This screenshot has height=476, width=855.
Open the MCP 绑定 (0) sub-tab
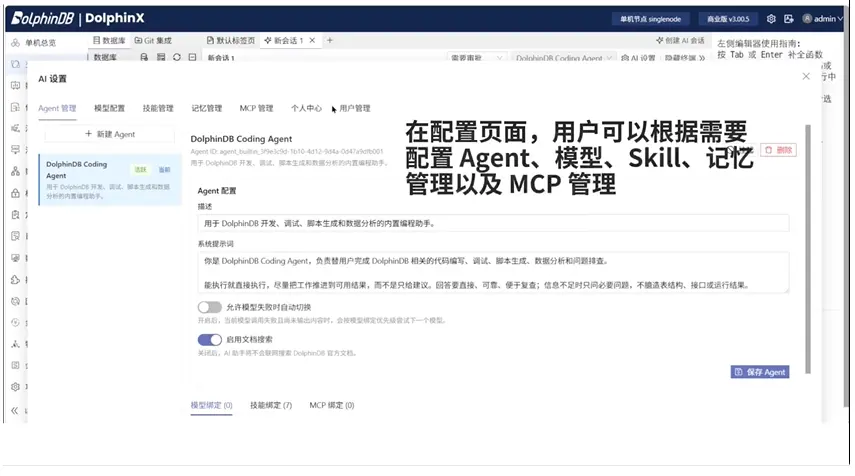click(x=332, y=405)
